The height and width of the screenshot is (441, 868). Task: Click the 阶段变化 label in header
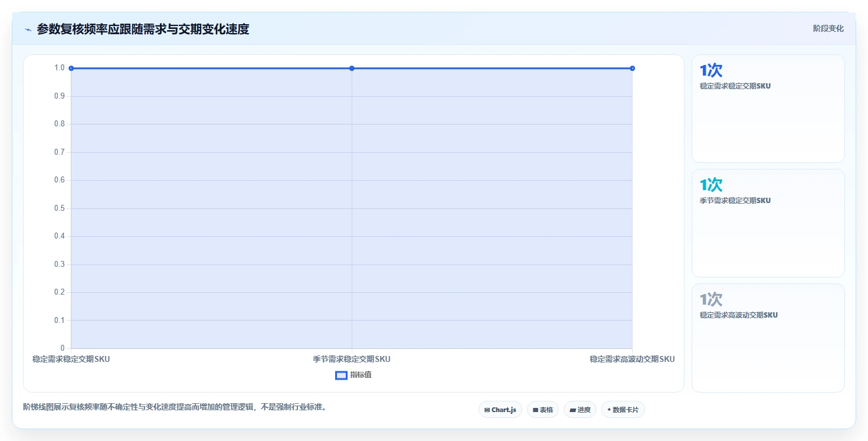828,28
